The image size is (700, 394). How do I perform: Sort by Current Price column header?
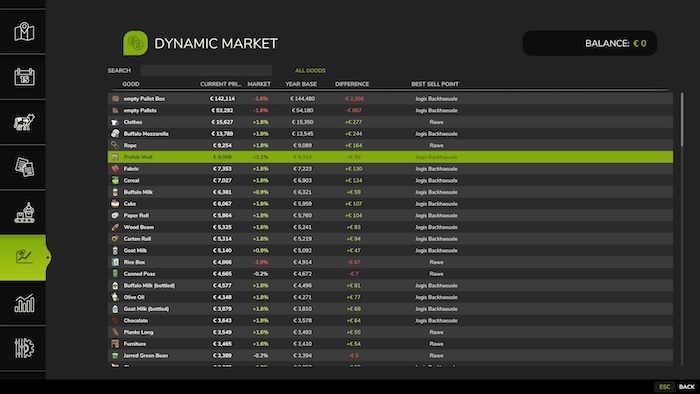[x=221, y=84]
